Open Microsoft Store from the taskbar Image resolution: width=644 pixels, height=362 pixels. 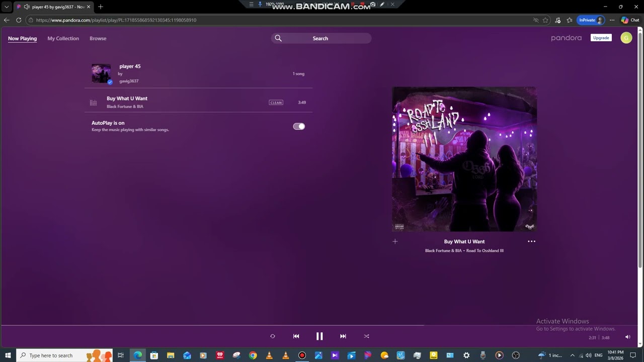(x=154, y=355)
